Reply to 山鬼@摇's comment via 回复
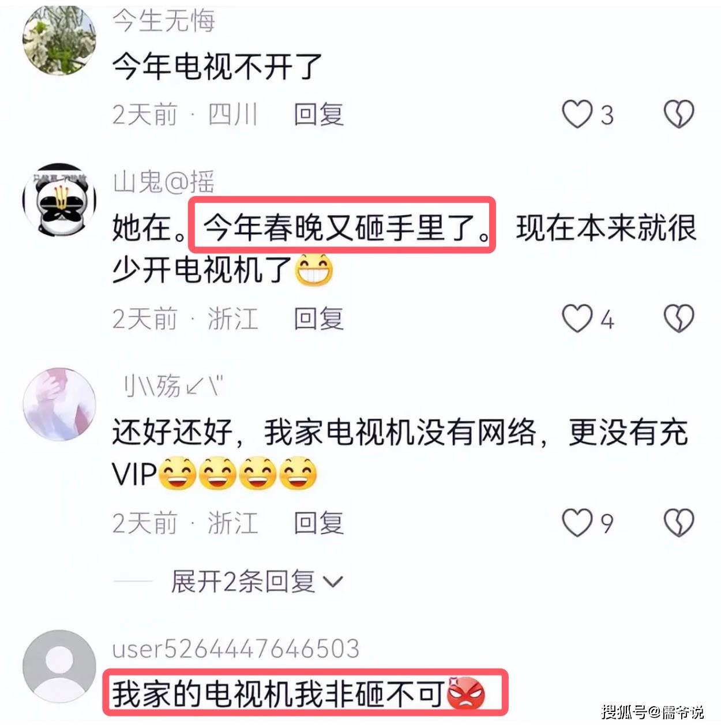Screen dimensions: 721x728 319,318
